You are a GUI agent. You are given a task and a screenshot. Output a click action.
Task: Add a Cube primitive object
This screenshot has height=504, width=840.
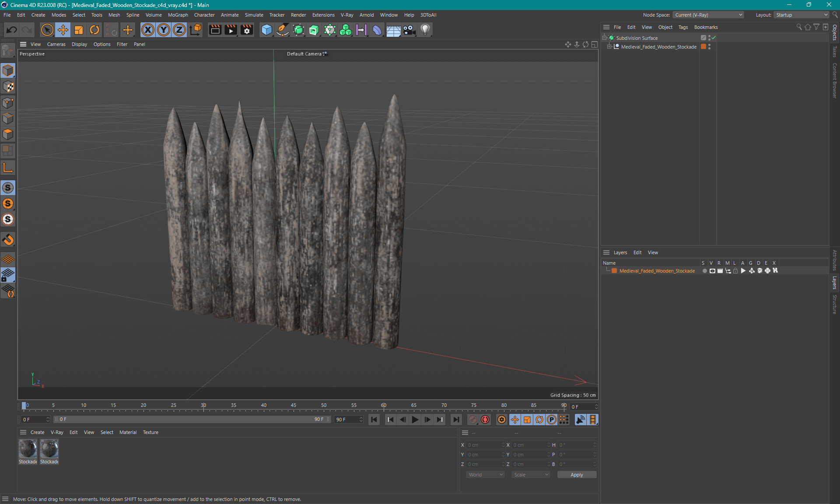[266, 30]
